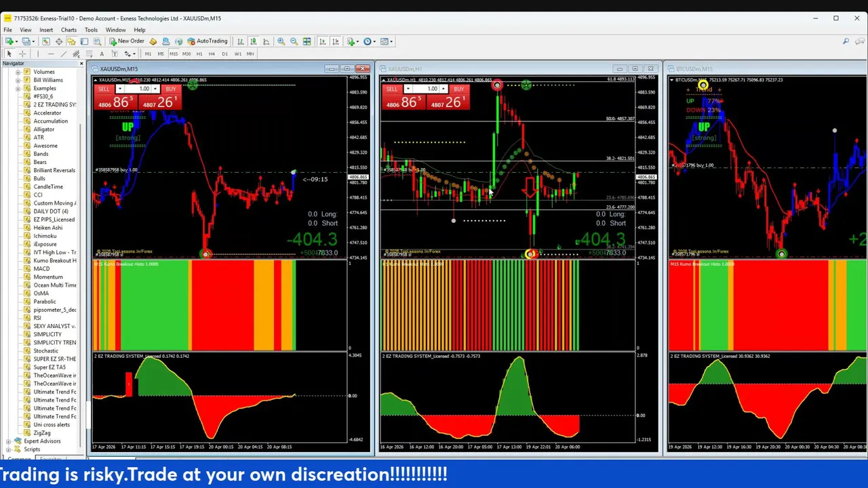This screenshot has width=868, height=488.
Task: Switch timeframe to H1
Action: tap(199, 54)
